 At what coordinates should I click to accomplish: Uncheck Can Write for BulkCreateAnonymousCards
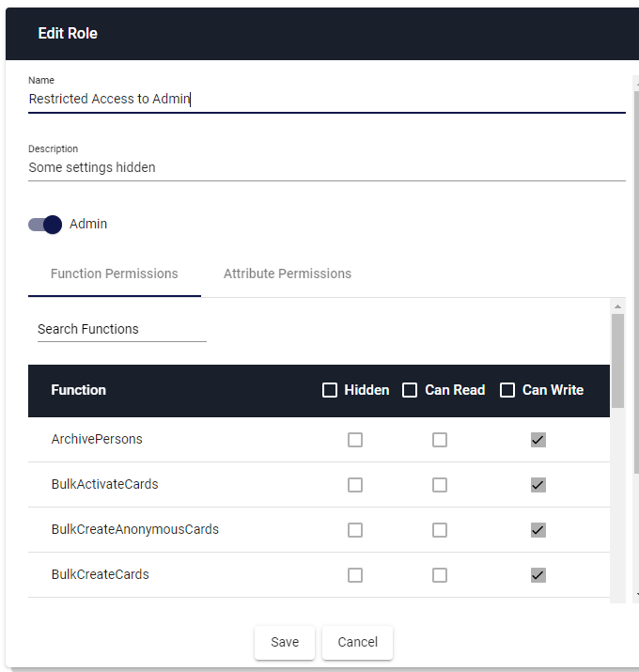tap(538, 530)
